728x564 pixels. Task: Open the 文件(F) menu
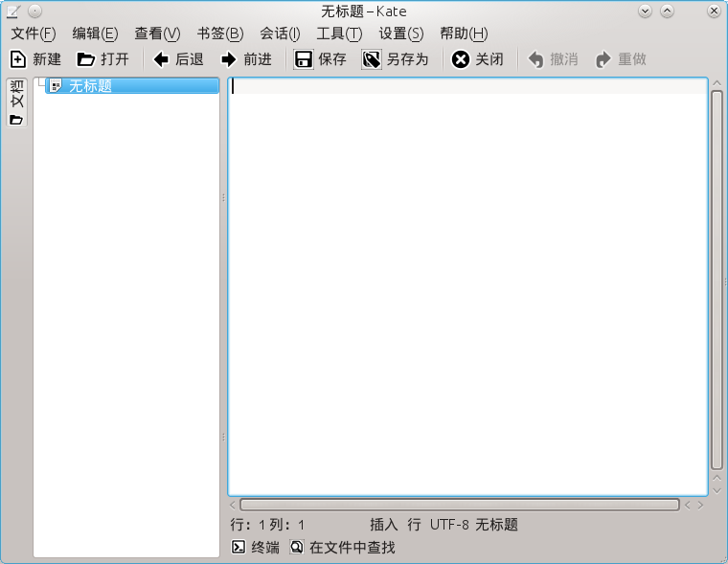[x=34, y=34]
